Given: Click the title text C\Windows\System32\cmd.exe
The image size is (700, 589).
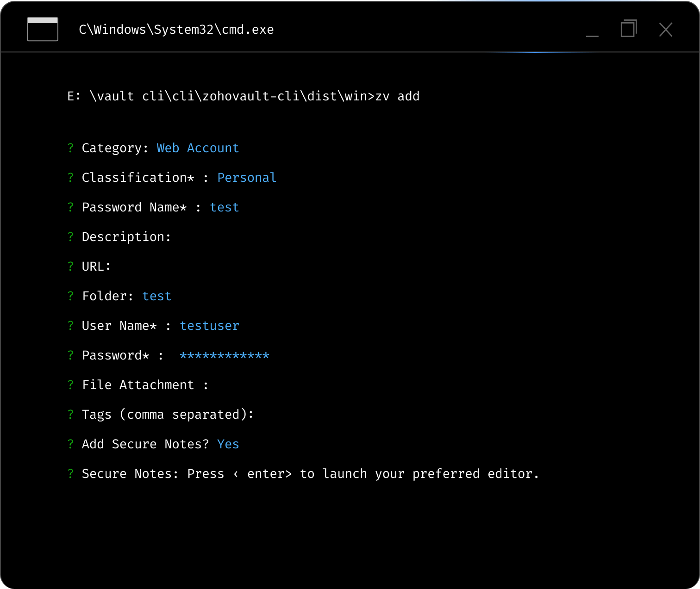Looking at the screenshot, I should [x=176, y=30].
